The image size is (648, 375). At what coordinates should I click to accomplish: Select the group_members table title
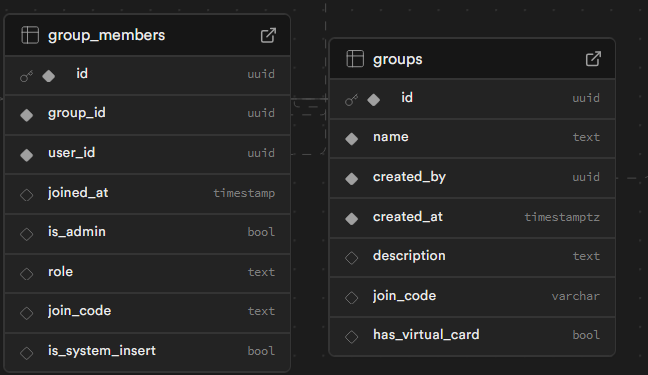coord(107,36)
